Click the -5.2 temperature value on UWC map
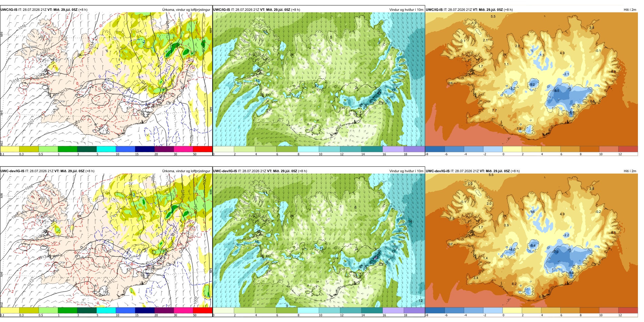 532,85
